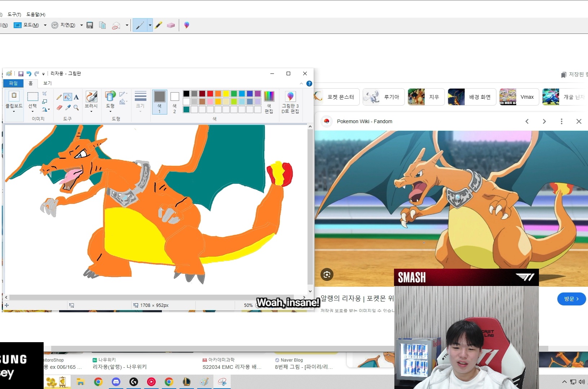This screenshot has width=588, height=389.
Task: Activate the Magnifier tool in Paint
Action: pyautogui.click(x=76, y=107)
